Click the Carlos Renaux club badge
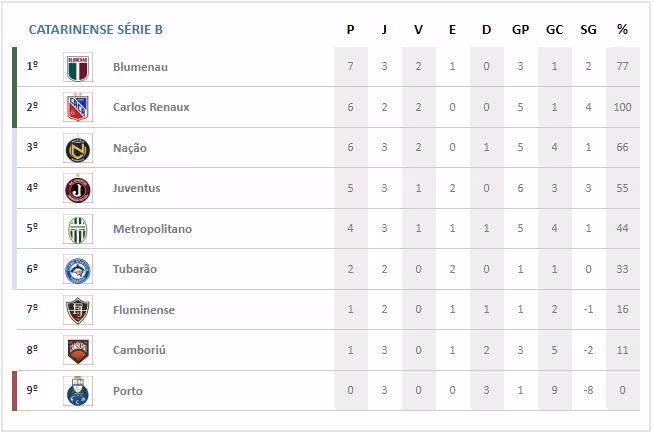Image resolution: width=654 pixels, height=434 pixels. click(x=77, y=107)
